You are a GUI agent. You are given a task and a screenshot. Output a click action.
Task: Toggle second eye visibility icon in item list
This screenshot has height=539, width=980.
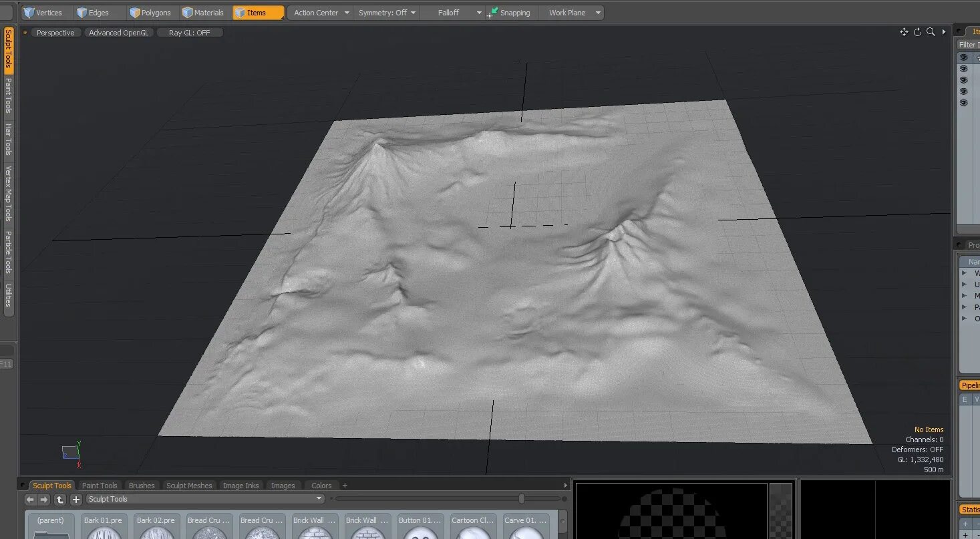[x=963, y=69]
